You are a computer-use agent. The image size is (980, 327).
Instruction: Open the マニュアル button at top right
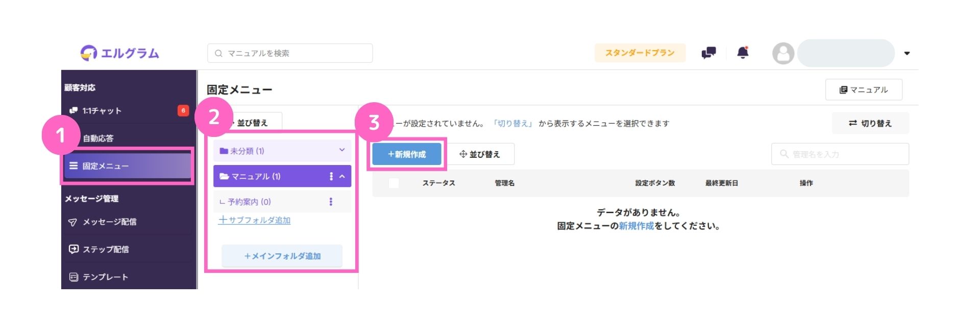click(x=864, y=89)
